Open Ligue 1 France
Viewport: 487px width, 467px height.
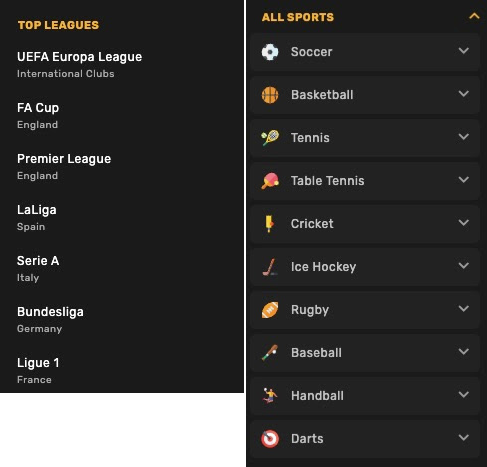pos(38,370)
